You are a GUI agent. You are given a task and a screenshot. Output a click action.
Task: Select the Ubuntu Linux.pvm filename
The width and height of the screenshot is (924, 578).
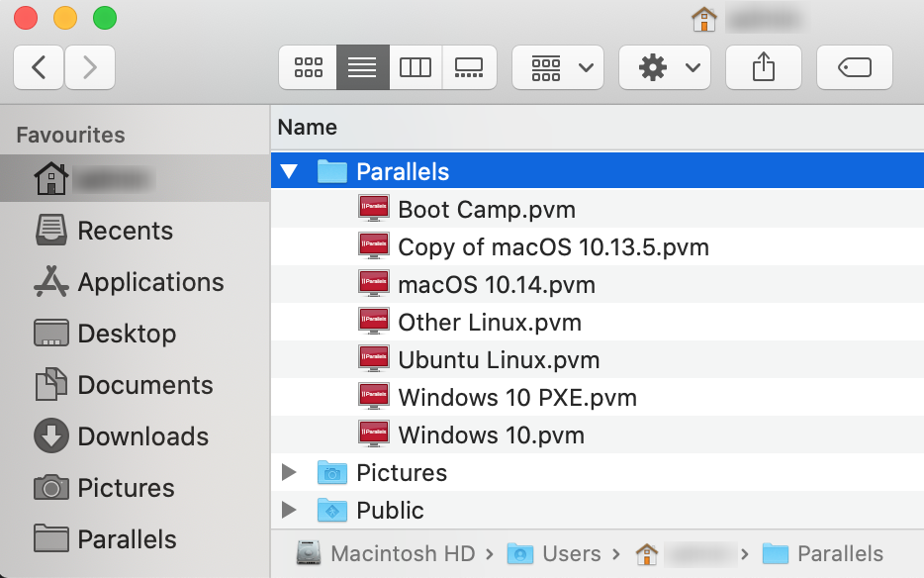click(x=499, y=361)
